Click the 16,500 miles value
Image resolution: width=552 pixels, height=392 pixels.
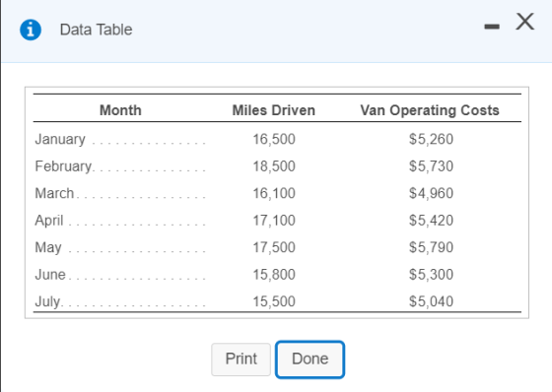(x=274, y=139)
